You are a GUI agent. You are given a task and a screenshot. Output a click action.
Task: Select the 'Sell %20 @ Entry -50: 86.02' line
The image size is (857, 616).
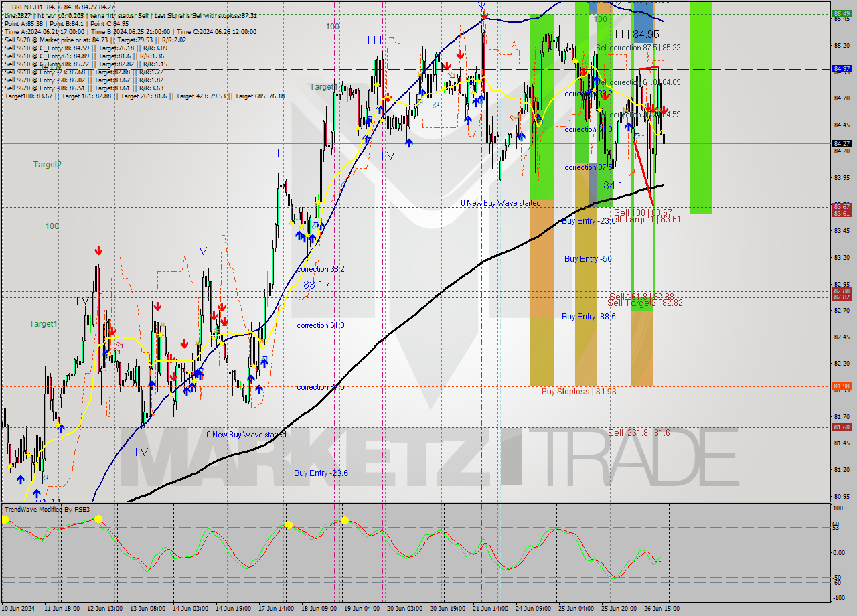click(x=84, y=80)
